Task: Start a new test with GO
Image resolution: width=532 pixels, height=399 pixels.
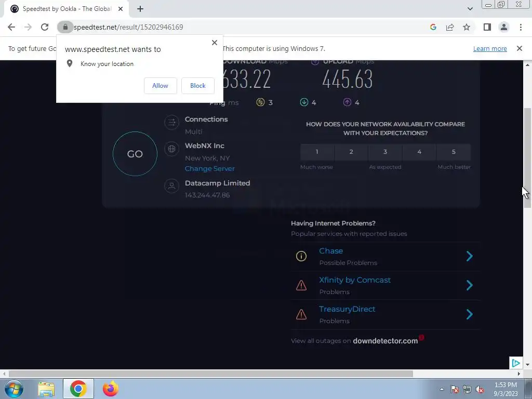Action: pos(135,154)
